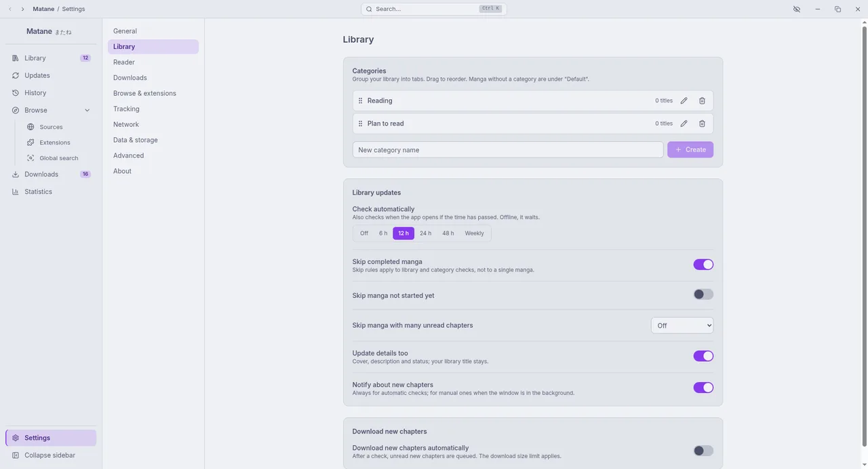Focus the top Search box

(x=434, y=9)
